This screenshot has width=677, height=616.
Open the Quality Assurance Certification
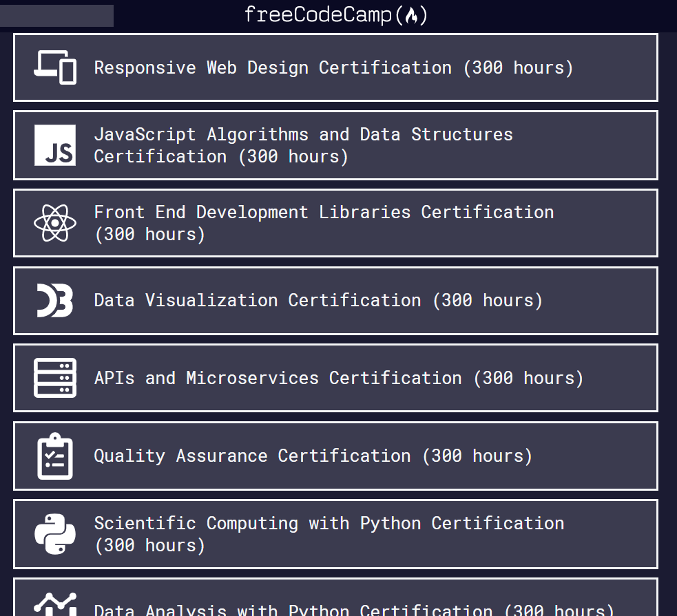coord(335,456)
